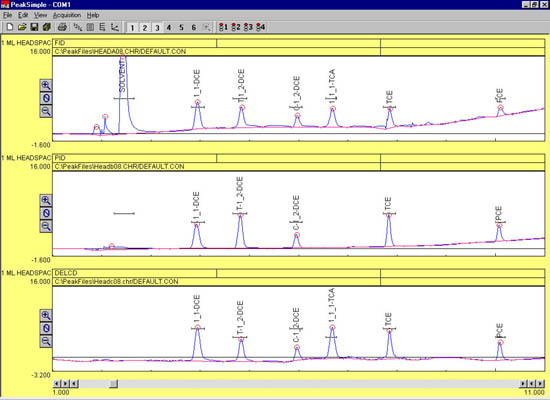
Task: Click traffic light control for channel 1
Action: click(223, 27)
